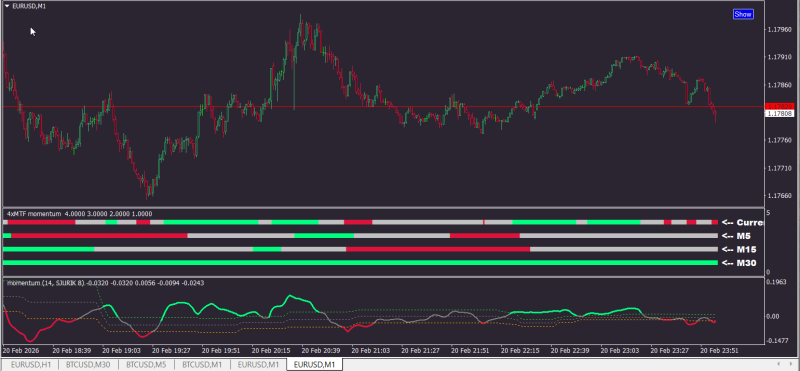Click the '20 Feb 20:15' time axis label

[271, 351]
